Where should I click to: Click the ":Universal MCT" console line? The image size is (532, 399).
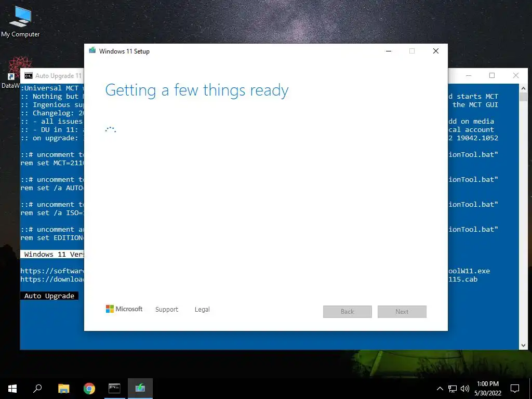49,88
